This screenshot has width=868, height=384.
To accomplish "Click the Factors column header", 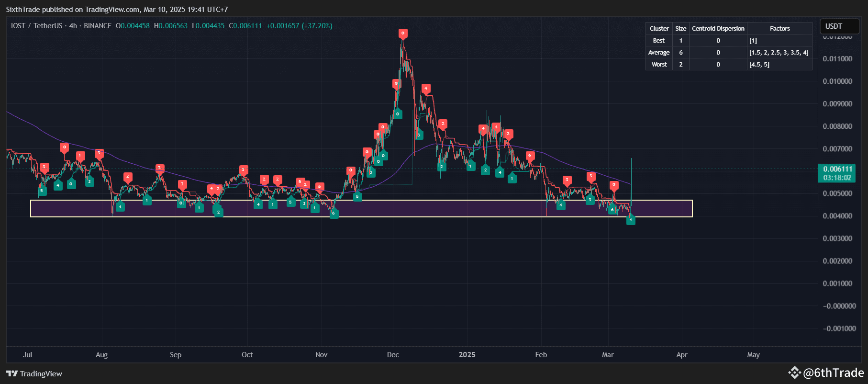I will coord(779,29).
